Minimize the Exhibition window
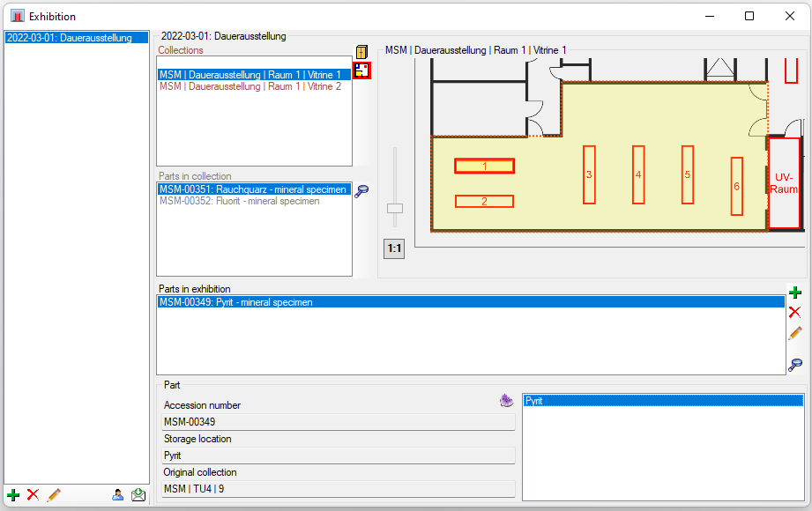Viewport: 812px width, 511px height. pyautogui.click(x=710, y=16)
